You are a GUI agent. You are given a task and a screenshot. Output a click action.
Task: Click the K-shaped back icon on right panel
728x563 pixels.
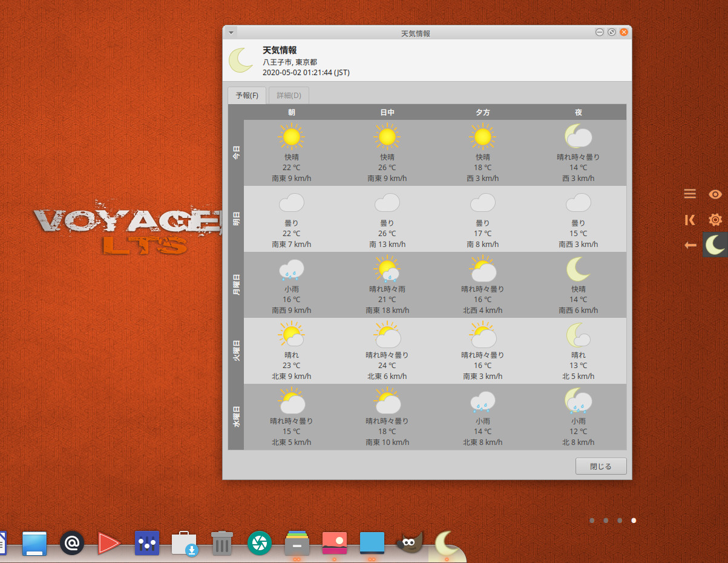(690, 220)
